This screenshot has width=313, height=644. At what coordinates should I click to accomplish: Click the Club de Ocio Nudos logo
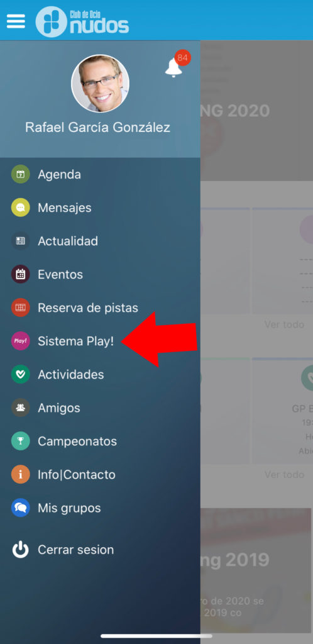[x=82, y=21]
